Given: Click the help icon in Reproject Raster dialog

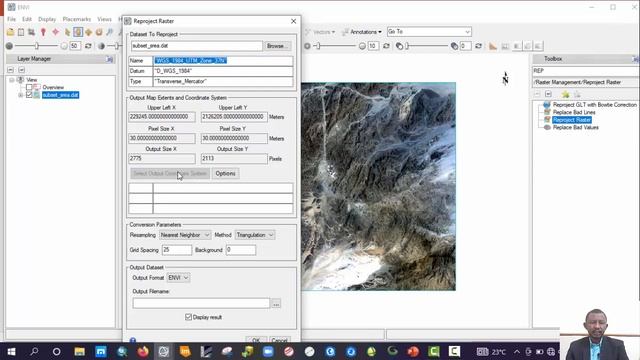Looking at the screenshot, I should [x=133, y=340].
